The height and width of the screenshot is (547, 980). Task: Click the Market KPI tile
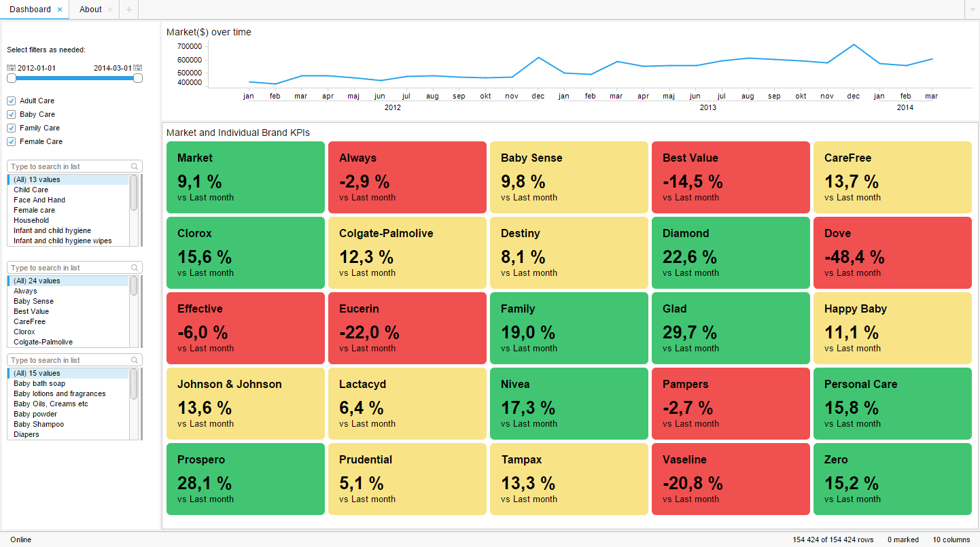245,177
